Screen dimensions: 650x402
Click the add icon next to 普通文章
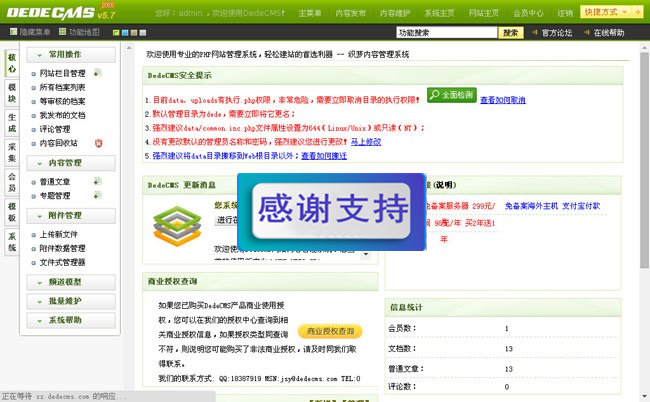(97, 181)
